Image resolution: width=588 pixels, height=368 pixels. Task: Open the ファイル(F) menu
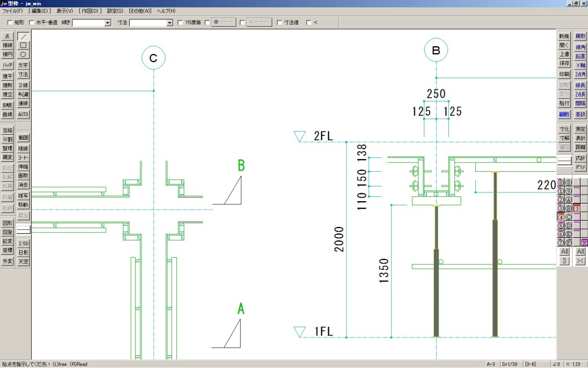point(13,10)
